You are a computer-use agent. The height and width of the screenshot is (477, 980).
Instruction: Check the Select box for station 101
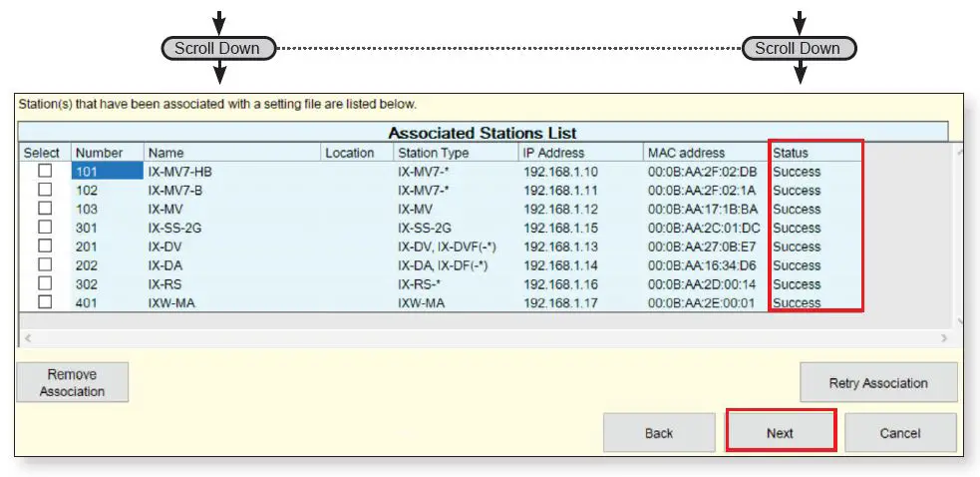45,172
